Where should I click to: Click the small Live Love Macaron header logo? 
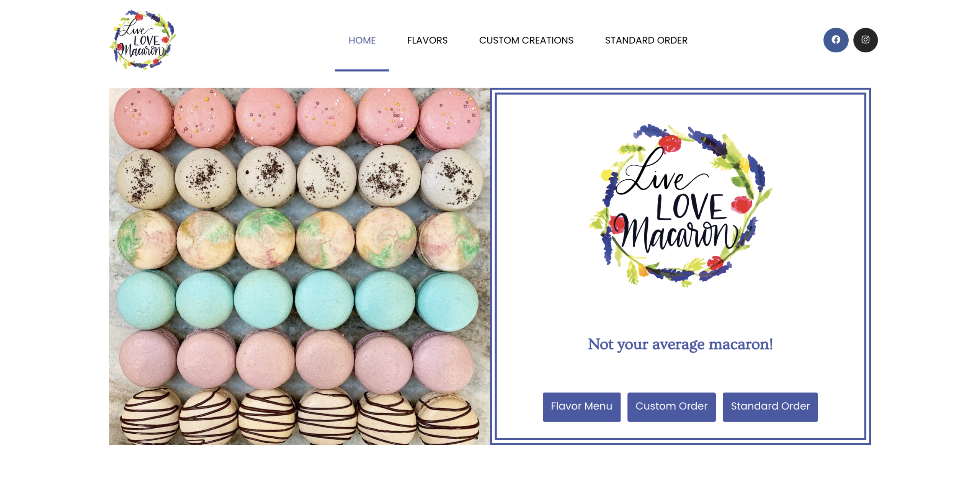click(x=142, y=40)
